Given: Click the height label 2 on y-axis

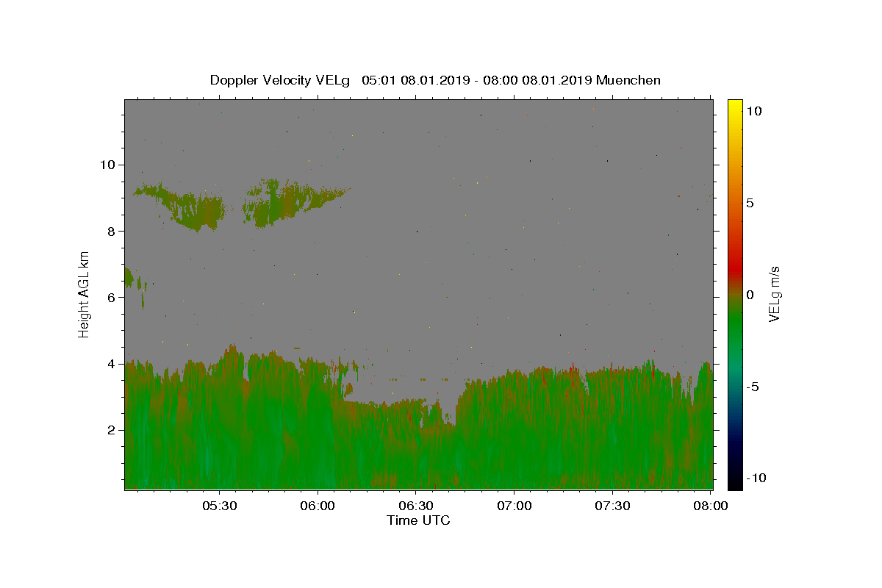Looking at the screenshot, I should tap(112, 430).
